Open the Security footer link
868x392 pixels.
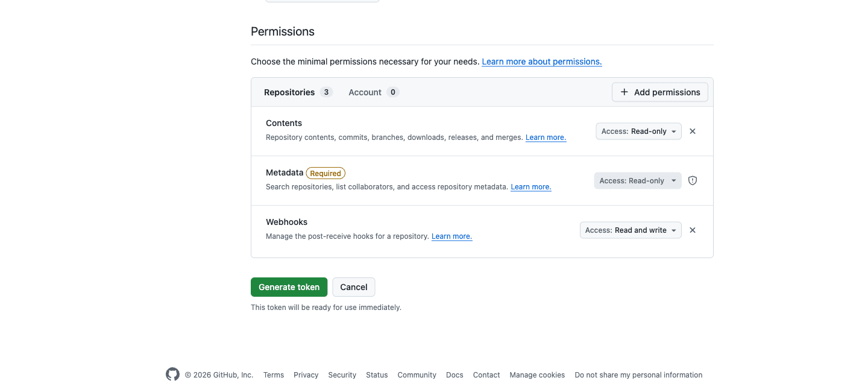[x=342, y=375]
